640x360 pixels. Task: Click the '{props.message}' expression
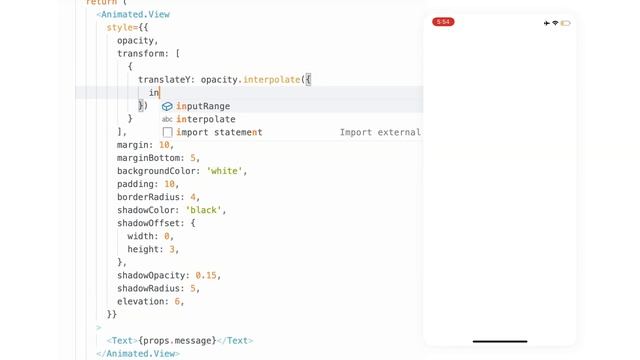(177, 340)
